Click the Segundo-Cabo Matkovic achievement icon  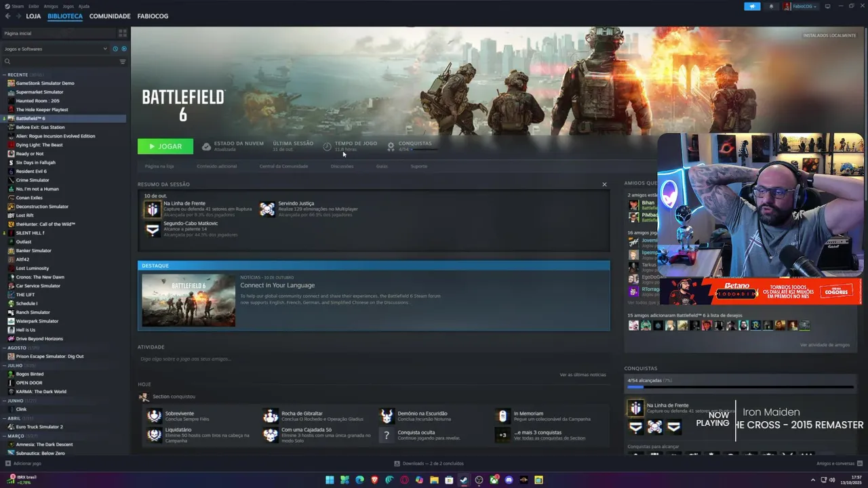coord(153,229)
